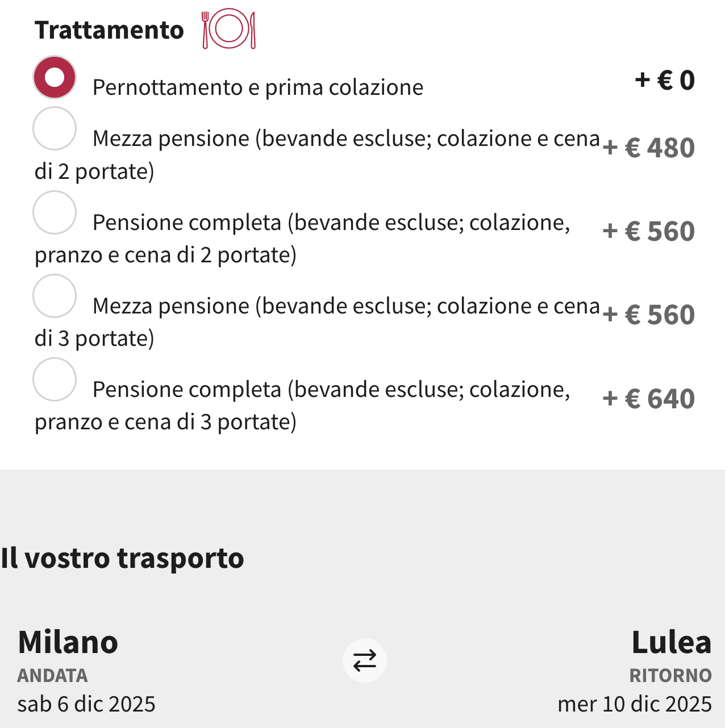This screenshot has height=728, width=725.
Task: Enable the Pensione completa 3 portate radio button
Action: [x=55, y=379]
